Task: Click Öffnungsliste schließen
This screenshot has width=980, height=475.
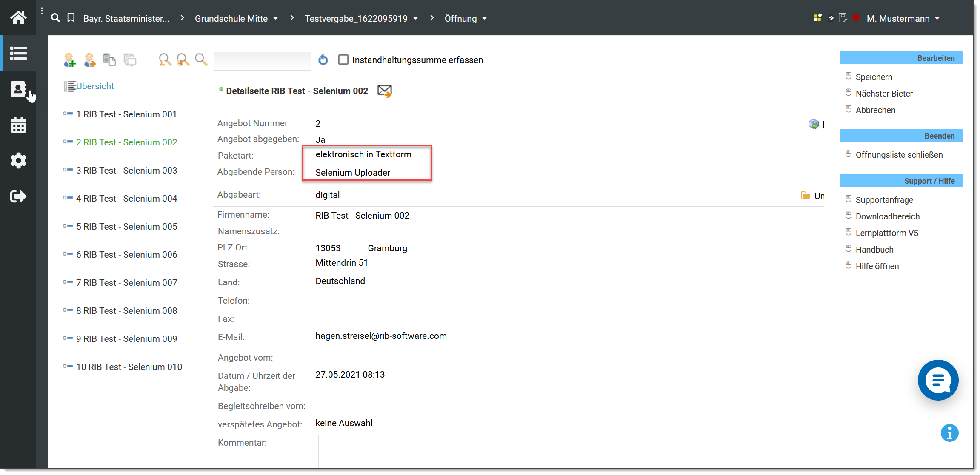Action: pyautogui.click(x=899, y=155)
